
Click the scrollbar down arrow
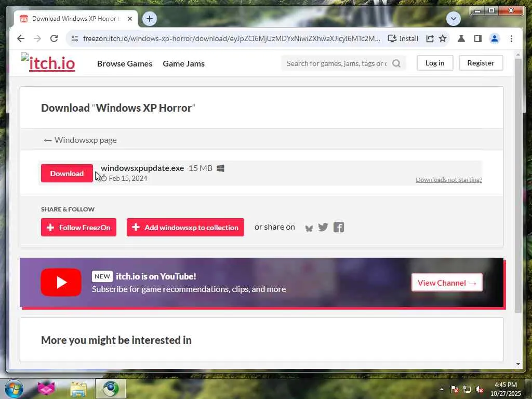pos(518,364)
